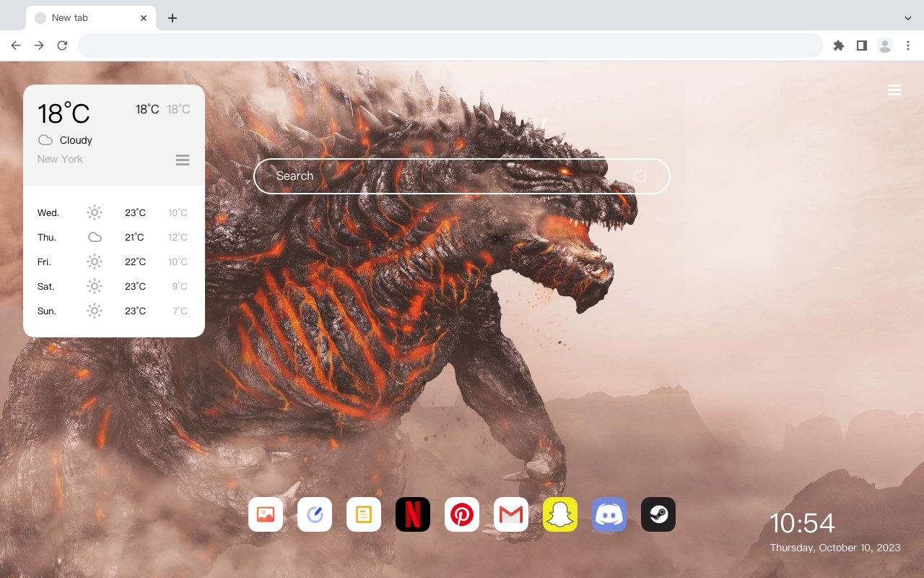
Task: Select the Sun. forecast row
Action: click(x=113, y=311)
